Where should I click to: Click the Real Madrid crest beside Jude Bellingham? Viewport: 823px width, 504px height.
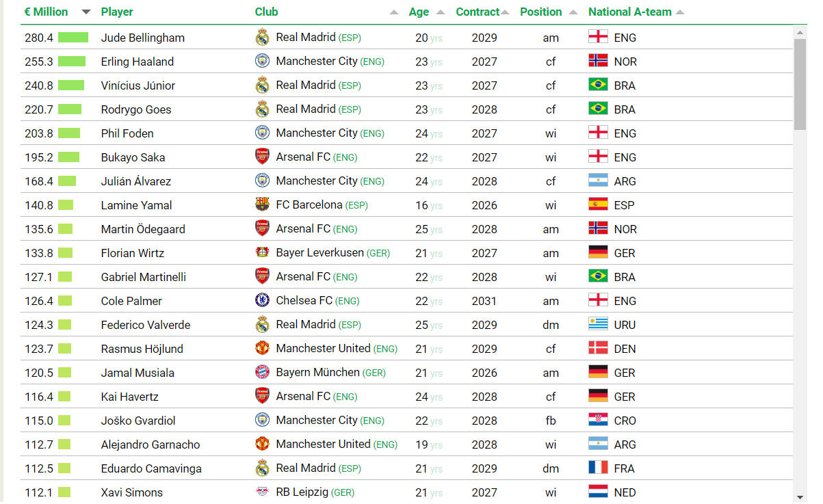pos(262,37)
